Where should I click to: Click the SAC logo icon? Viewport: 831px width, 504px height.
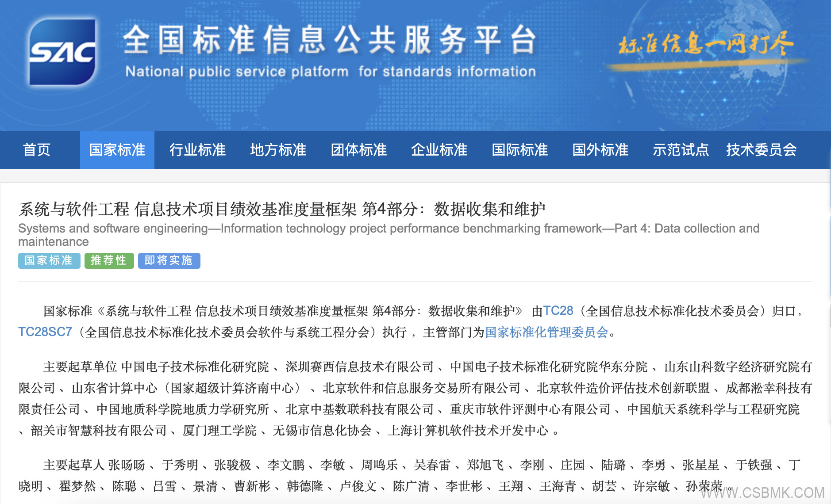(62, 52)
